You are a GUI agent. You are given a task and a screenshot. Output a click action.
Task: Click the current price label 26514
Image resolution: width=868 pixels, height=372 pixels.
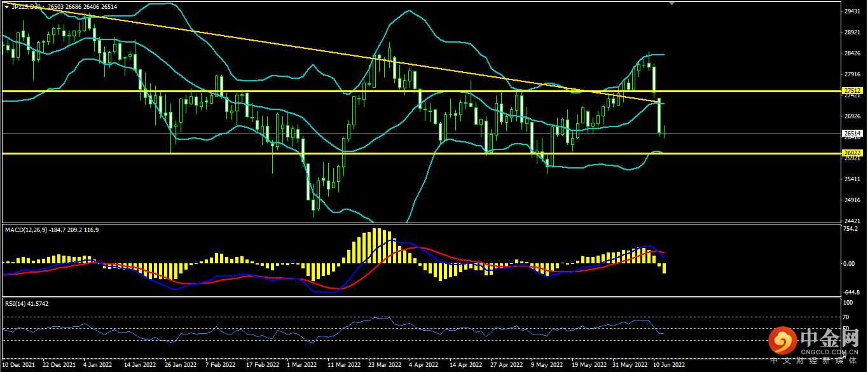(x=851, y=133)
